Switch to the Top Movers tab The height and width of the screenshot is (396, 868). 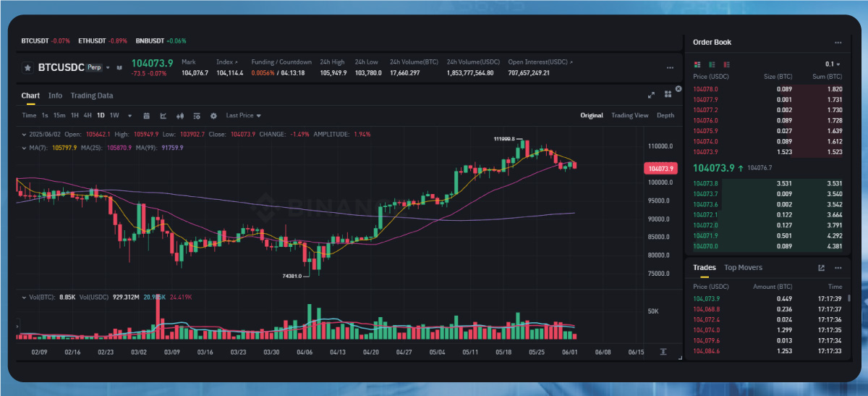point(743,268)
